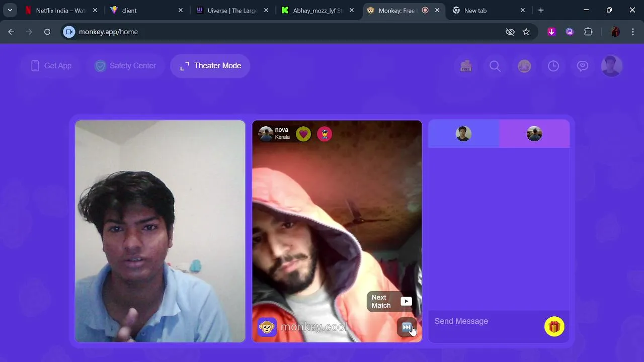Click the Send Message input field
The width and height of the screenshot is (644, 362).
pyautogui.click(x=486, y=321)
